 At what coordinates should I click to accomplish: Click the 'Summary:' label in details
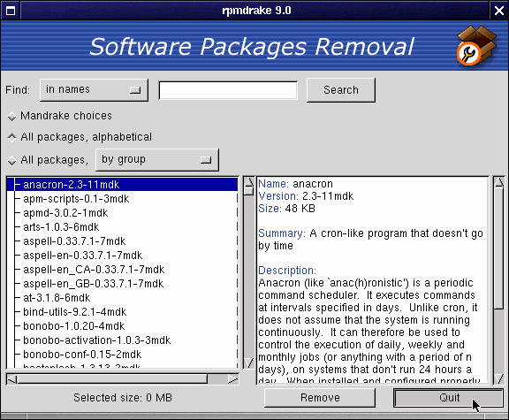(x=282, y=233)
